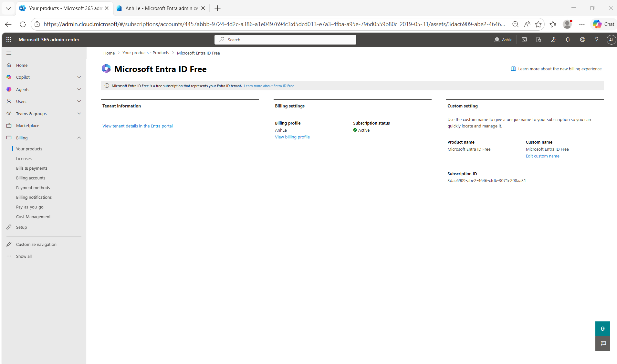Image resolution: width=617 pixels, height=364 pixels.
Task: Open settings gear icon in header
Action: point(582,39)
